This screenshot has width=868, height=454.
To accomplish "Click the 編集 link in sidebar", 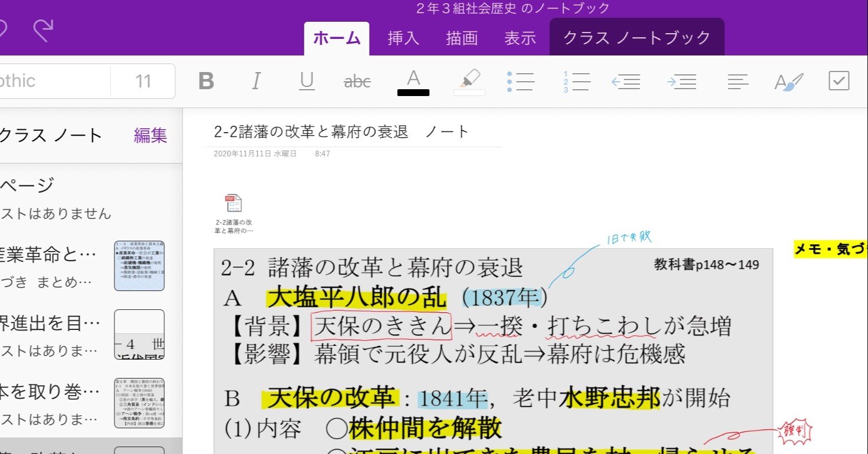I will pyautogui.click(x=150, y=136).
